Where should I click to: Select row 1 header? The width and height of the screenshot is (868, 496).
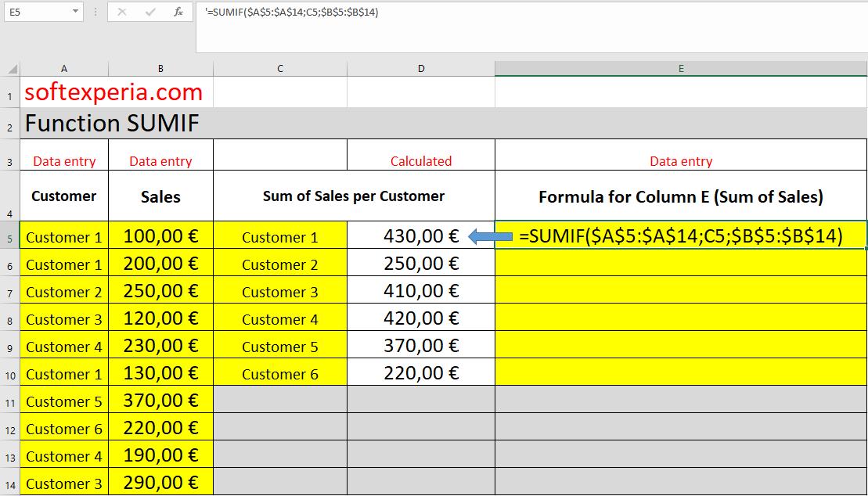coord(10,92)
